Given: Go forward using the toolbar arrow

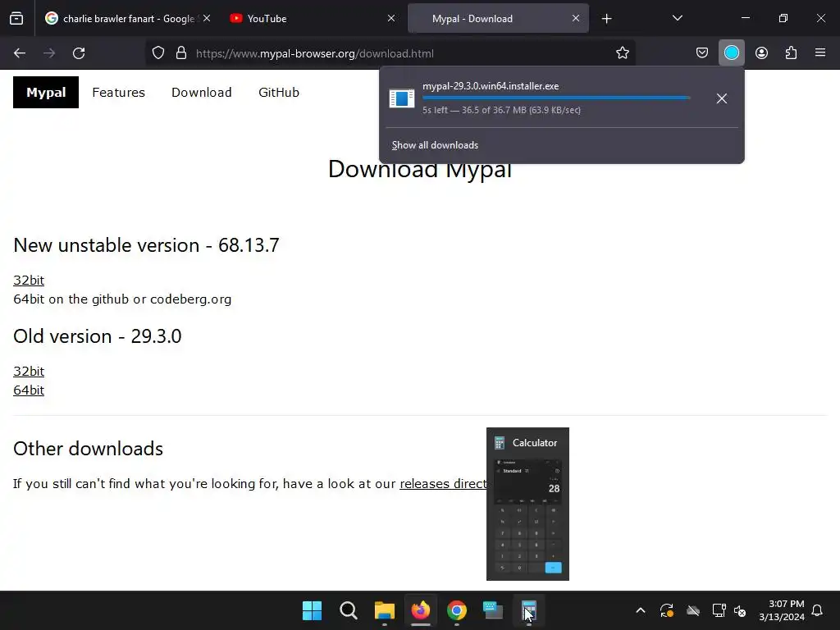Looking at the screenshot, I should click(x=49, y=53).
